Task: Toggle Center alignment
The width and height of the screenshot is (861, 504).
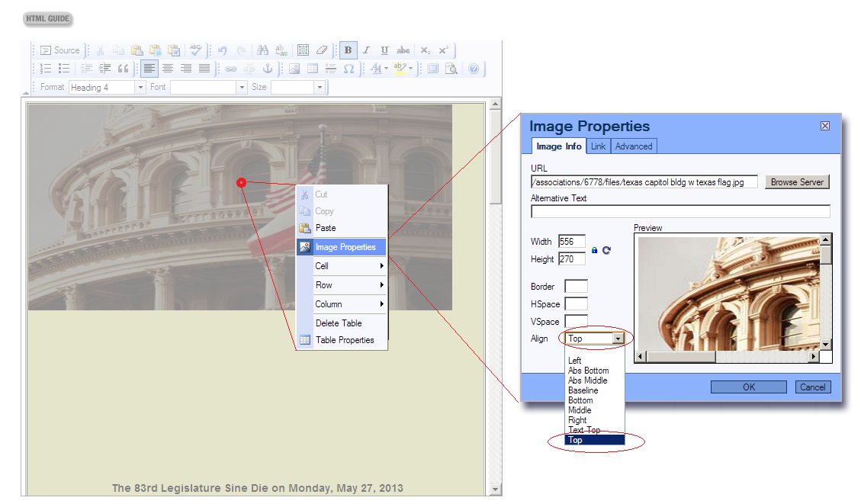Action: (x=168, y=69)
